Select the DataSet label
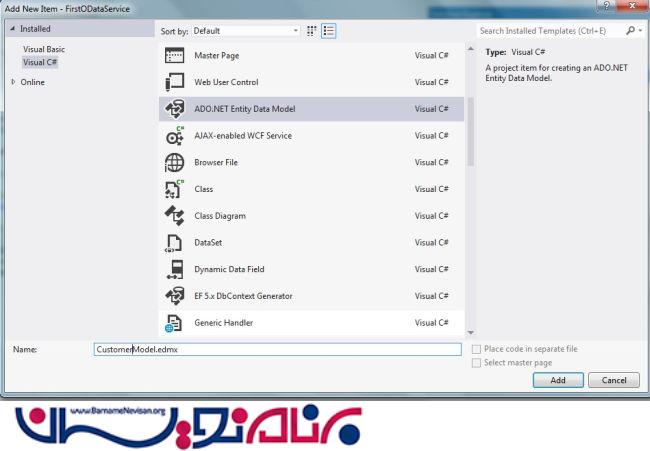 (208, 242)
